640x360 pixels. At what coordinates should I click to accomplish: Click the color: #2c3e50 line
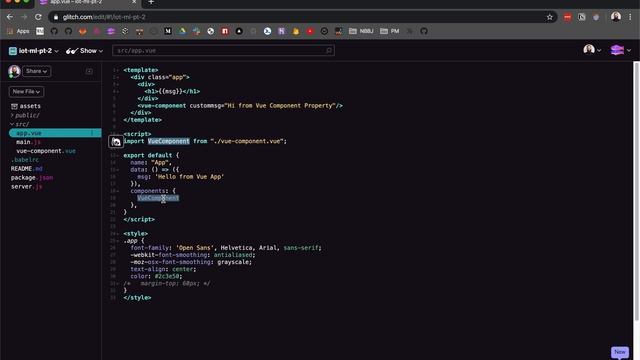click(156, 276)
